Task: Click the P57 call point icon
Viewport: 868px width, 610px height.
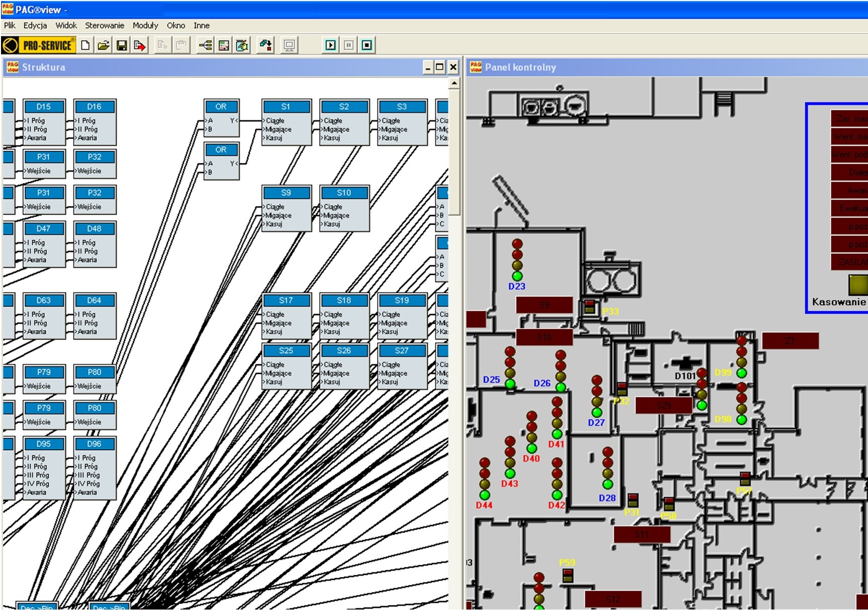Action: 745,478
